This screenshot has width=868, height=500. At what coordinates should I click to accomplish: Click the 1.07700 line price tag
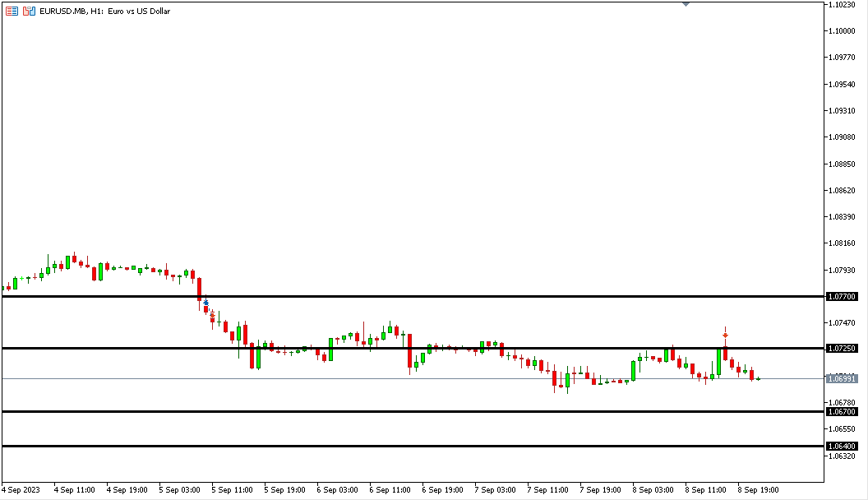(842, 297)
